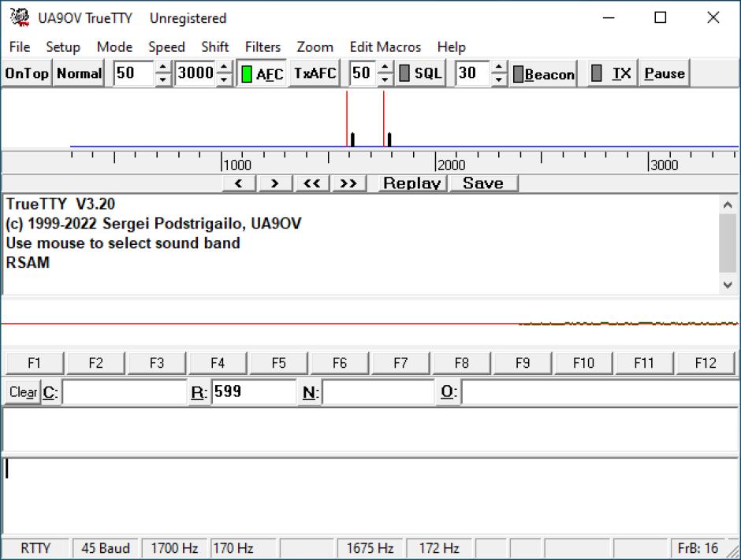Click the received text scrollbar up arrow
Screen dimensions: 741x560
728,205
